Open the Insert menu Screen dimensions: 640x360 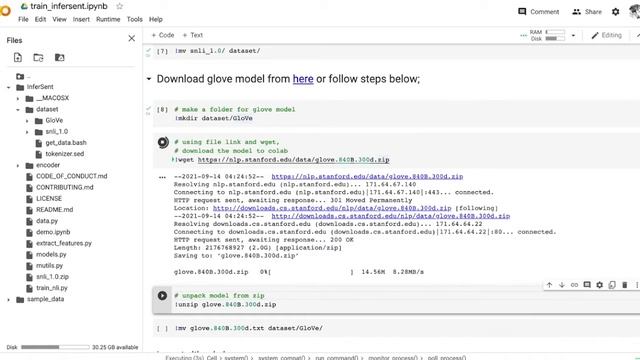[x=81, y=19]
